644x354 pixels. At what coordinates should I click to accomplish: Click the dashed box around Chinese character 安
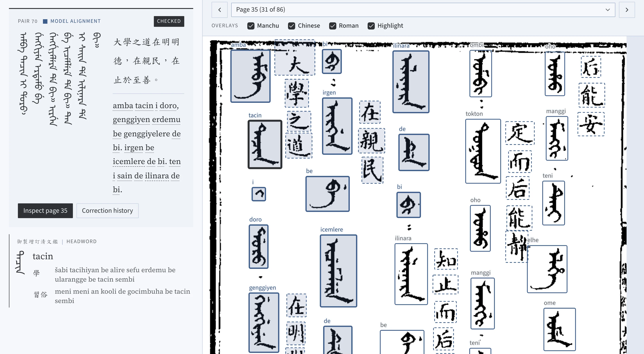591,124
